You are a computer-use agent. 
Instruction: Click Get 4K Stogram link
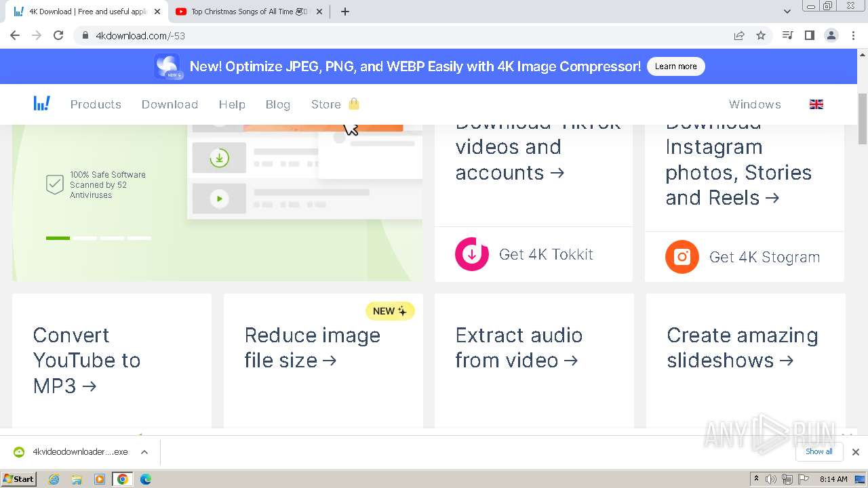764,257
